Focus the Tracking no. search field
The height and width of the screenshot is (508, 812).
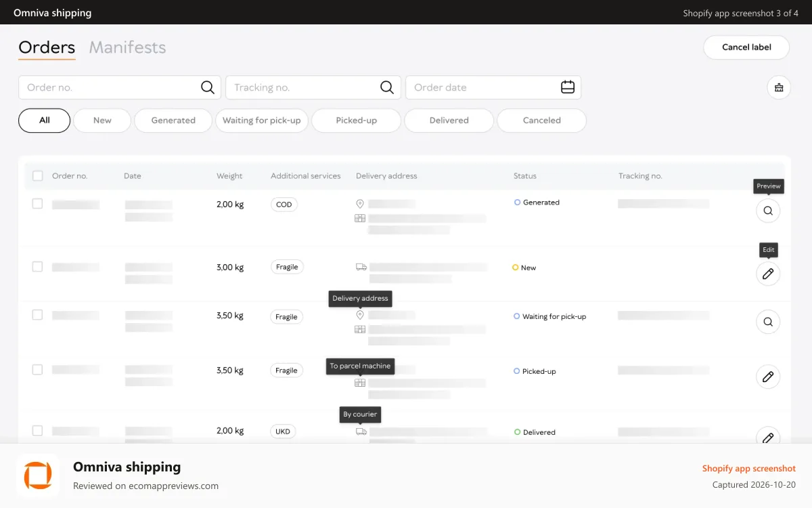(x=313, y=87)
